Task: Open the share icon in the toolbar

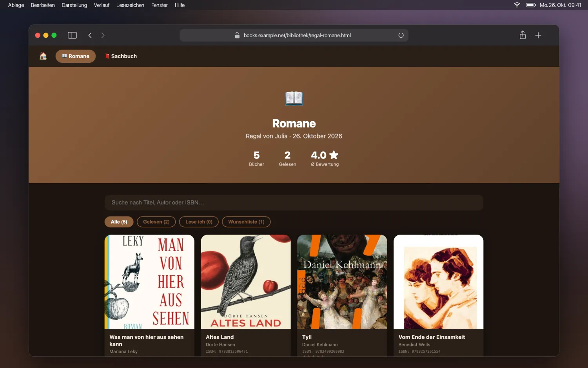Action: [523, 35]
